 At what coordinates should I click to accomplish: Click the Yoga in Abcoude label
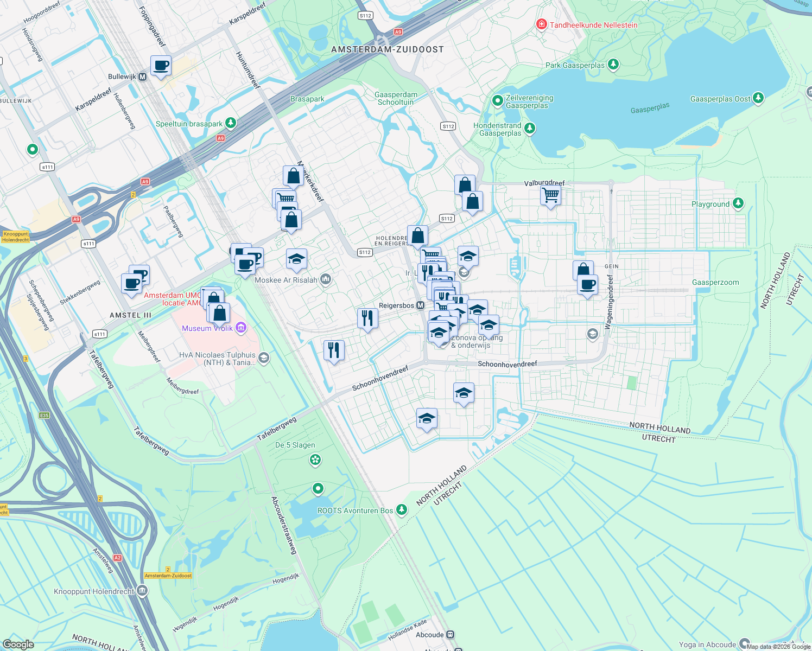click(707, 644)
